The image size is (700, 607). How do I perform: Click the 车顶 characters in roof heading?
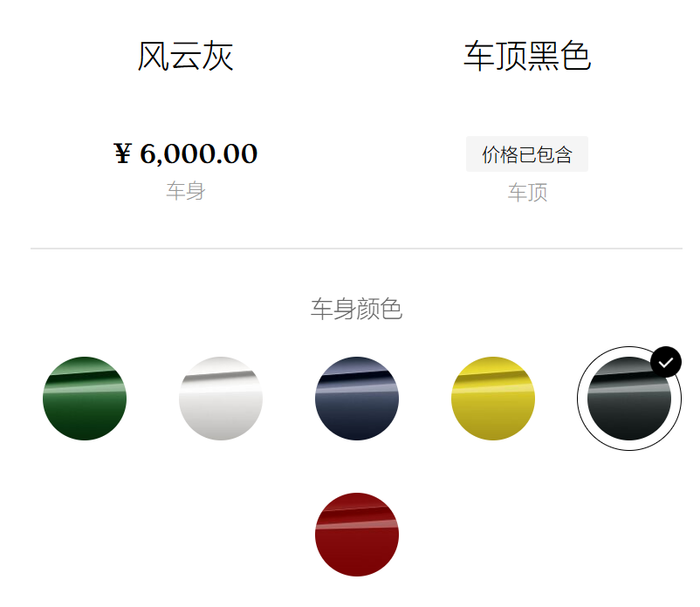tap(496, 56)
